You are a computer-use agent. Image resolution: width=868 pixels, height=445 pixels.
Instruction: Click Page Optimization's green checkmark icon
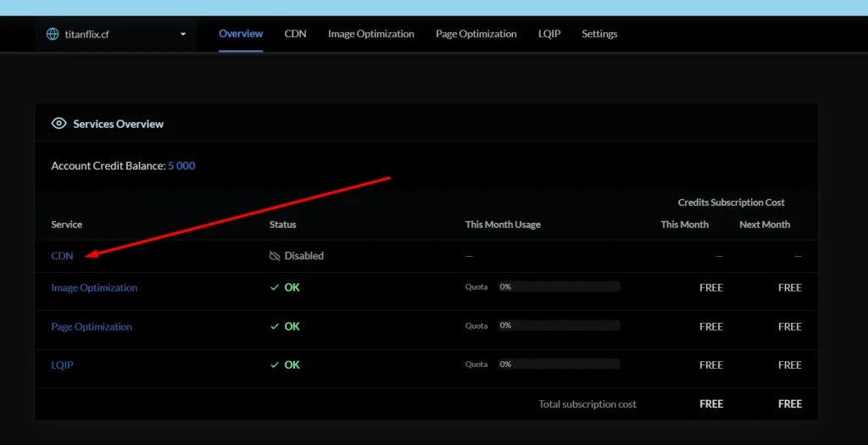coord(274,327)
